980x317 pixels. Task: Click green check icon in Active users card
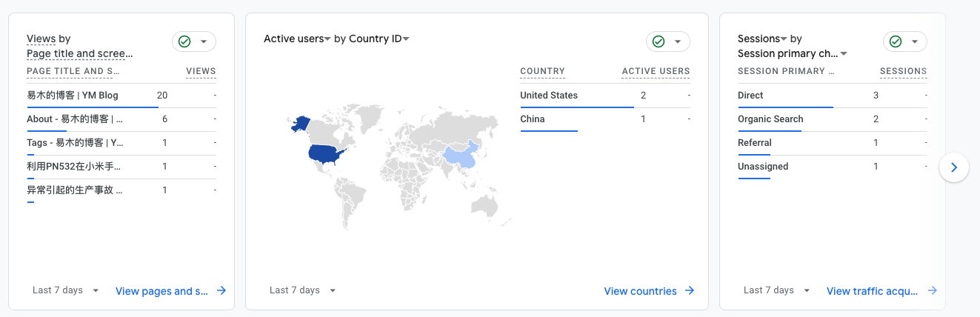tap(659, 41)
